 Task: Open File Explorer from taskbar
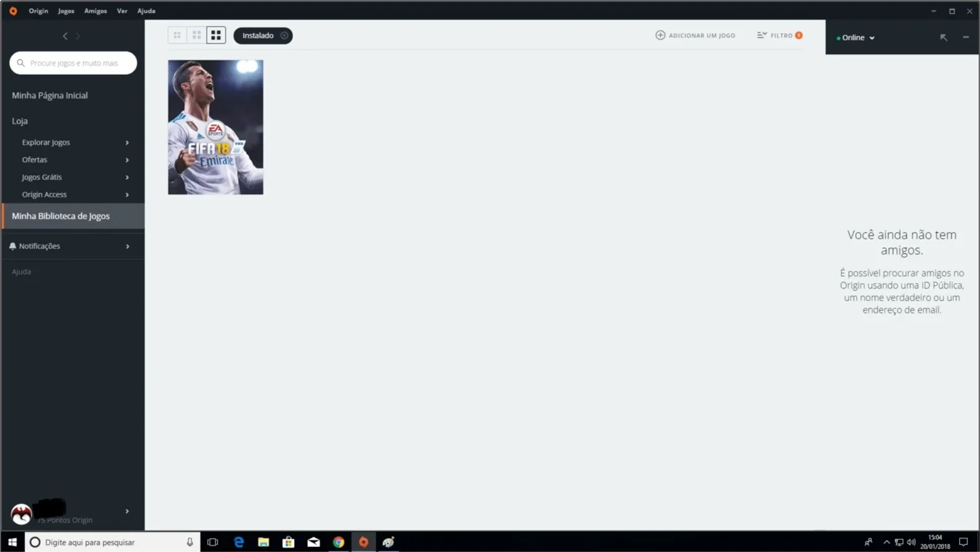pos(263,542)
